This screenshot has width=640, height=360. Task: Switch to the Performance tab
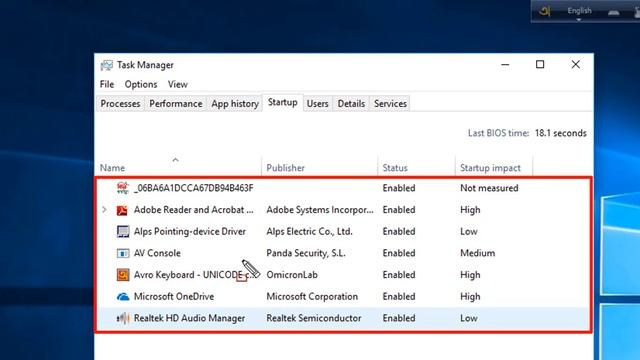176,104
